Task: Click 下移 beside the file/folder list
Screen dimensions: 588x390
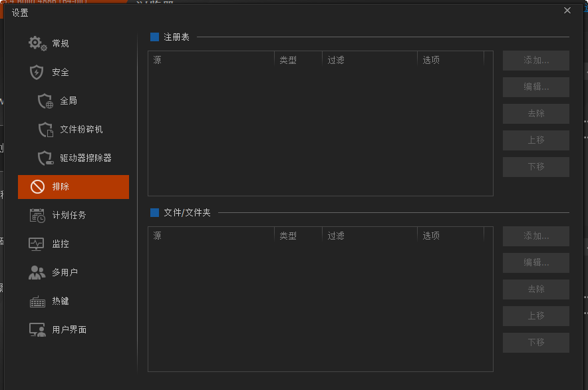Action: pos(535,343)
